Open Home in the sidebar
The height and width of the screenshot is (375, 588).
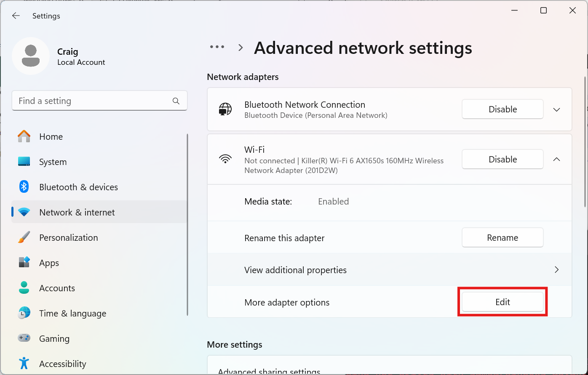click(x=100, y=137)
